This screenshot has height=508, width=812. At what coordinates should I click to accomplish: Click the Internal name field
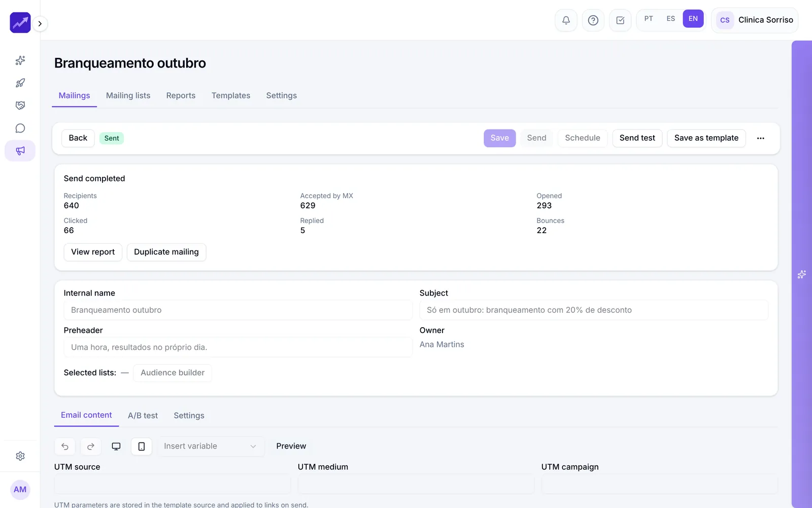pos(238,310)
